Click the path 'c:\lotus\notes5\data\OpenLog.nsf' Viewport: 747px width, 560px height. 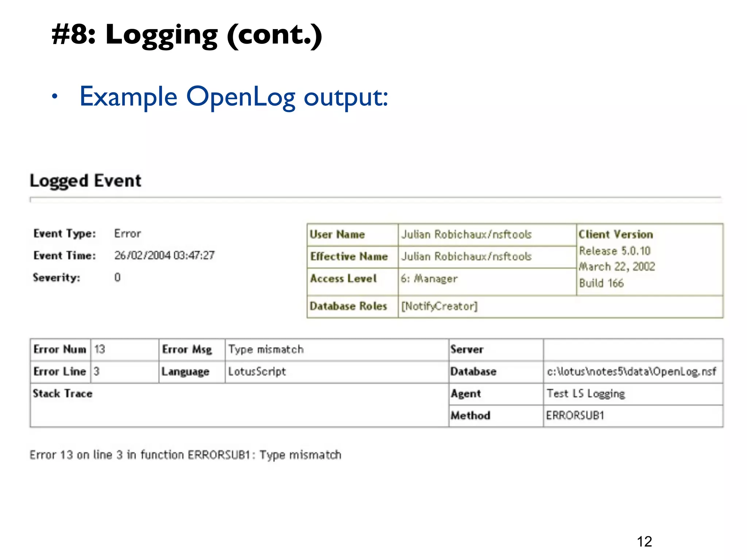[631, 372]
